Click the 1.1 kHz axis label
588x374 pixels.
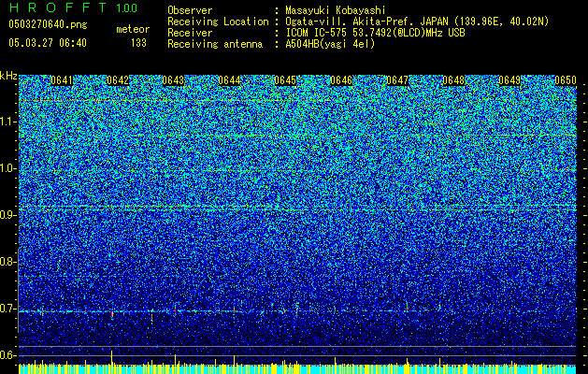[8, 122]
